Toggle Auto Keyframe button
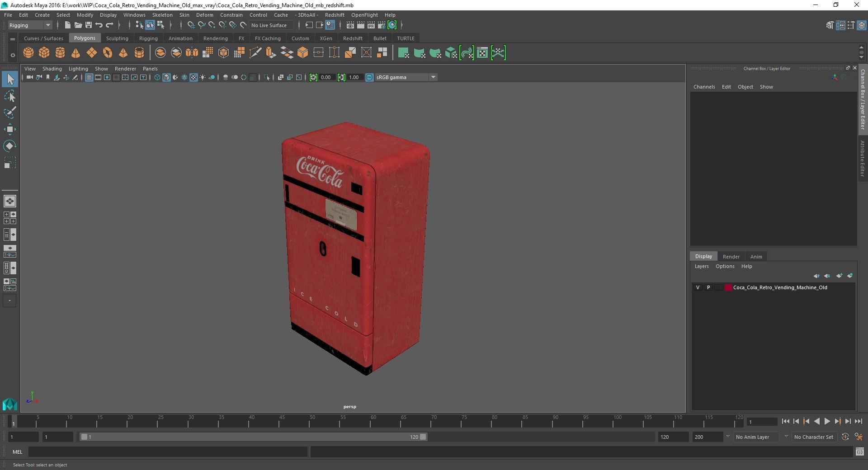Viewport: 868px width, 470px height. pyautogui.click(x=845, y=437)
